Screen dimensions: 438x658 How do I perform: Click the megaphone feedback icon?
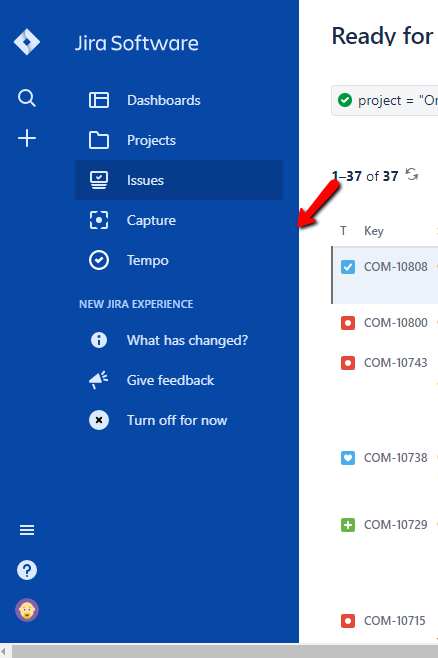pos(99,380)
